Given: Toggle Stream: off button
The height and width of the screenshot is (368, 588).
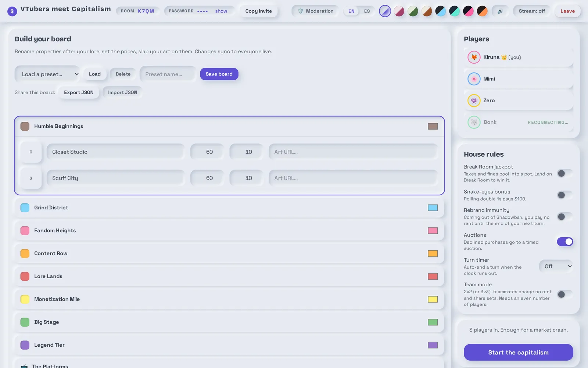Looking at the screenshot, I should coord(532,11).
